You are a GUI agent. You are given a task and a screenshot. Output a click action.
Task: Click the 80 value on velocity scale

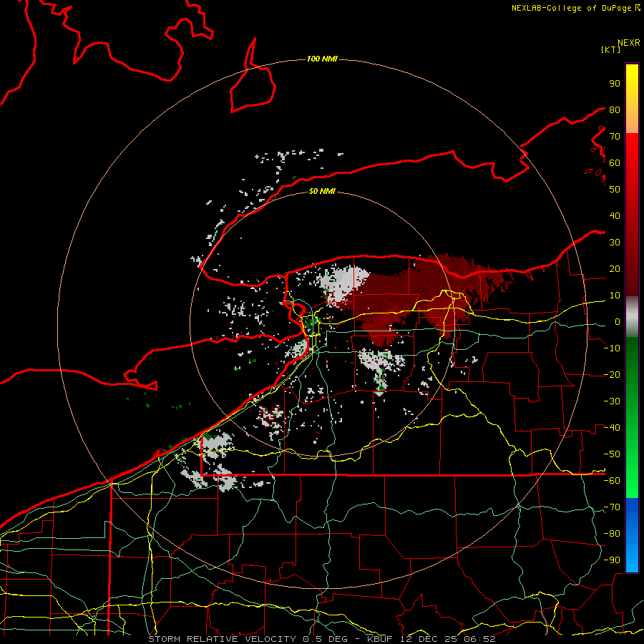pos(615,109)
